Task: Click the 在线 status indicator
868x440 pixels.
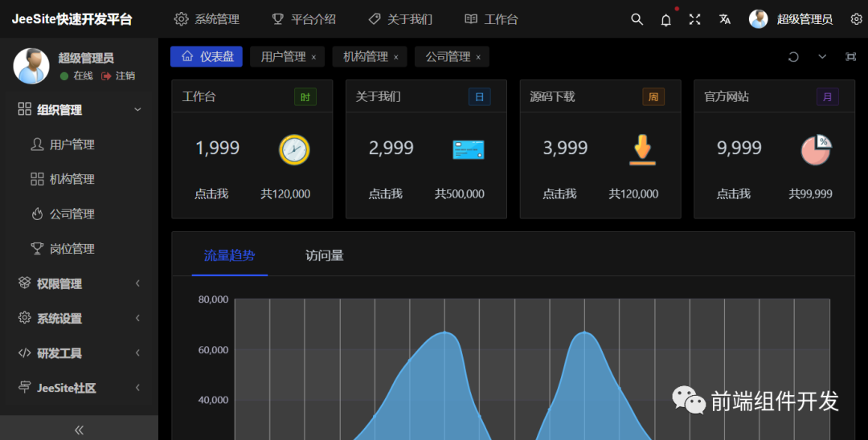Action: [x=76, y=75]
